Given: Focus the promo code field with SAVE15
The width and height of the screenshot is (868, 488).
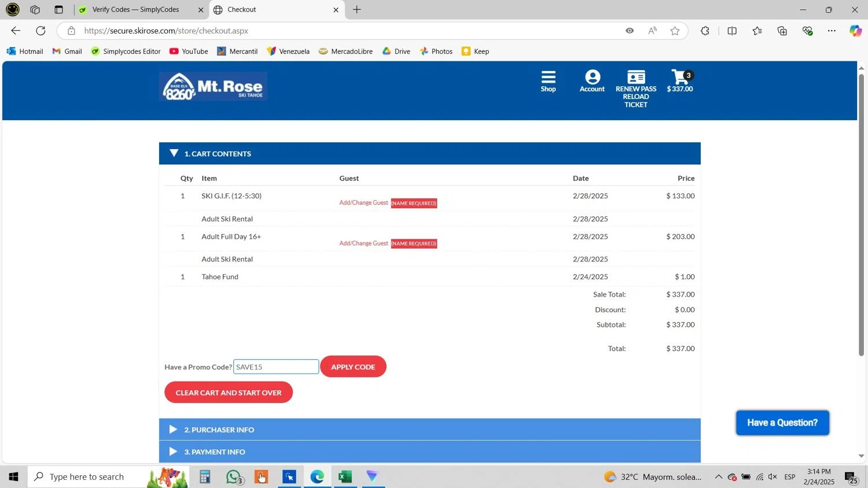Looking at the screenshot, I should pyautogui.click(x=276, y=367).
